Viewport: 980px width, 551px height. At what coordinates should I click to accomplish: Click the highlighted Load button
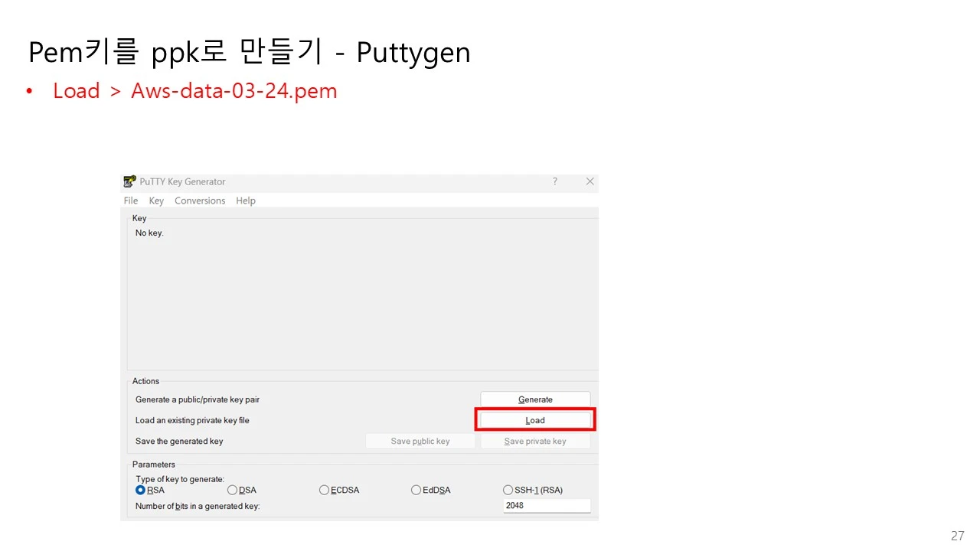[534, 419]
